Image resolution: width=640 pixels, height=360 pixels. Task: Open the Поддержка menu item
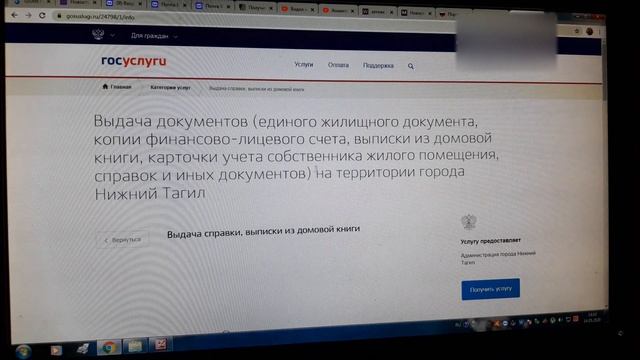pos(378,65)
